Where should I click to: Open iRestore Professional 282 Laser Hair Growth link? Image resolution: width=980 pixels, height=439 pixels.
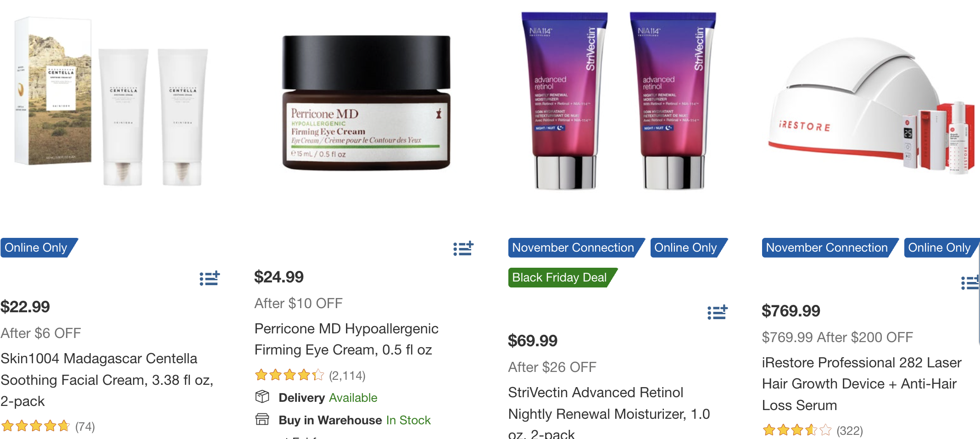(862, 384)
